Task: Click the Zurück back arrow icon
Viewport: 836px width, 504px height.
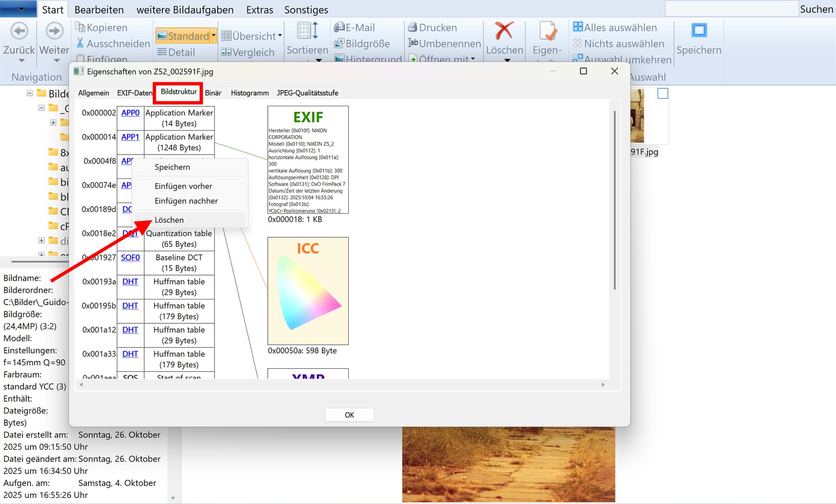Action: coord(19,31)
